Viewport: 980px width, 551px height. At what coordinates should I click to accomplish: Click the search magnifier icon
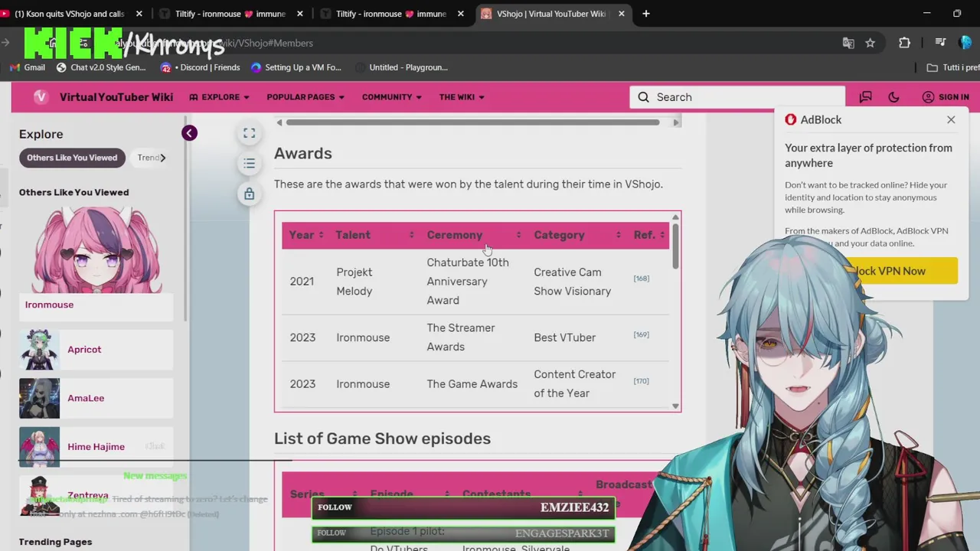[x=644, y=97]
